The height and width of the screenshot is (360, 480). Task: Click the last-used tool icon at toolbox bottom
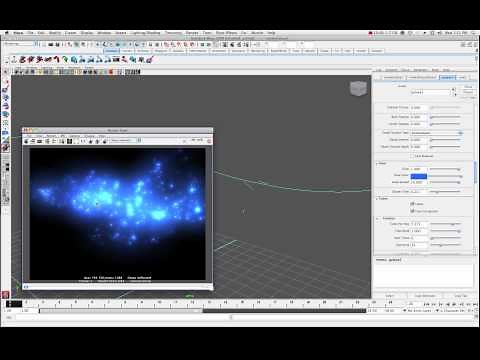[6, 149]
